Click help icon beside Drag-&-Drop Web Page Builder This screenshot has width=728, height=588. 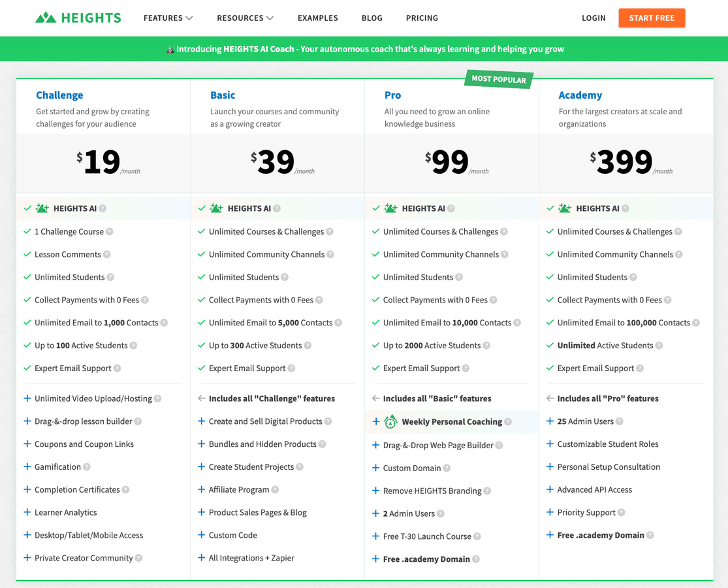click(499, 445)
